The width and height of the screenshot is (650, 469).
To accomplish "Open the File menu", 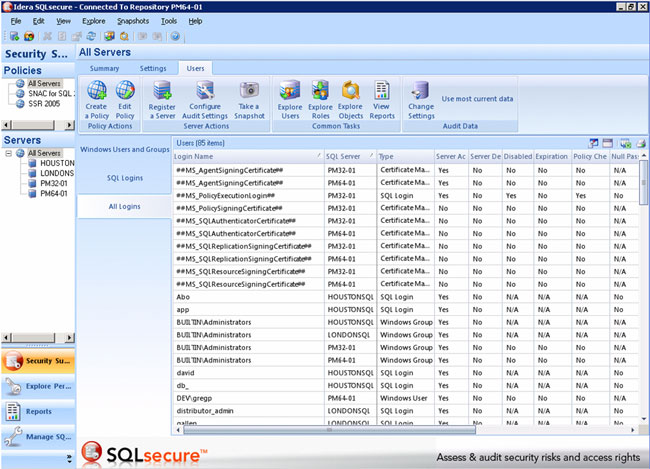I will [x=16, y=21].
